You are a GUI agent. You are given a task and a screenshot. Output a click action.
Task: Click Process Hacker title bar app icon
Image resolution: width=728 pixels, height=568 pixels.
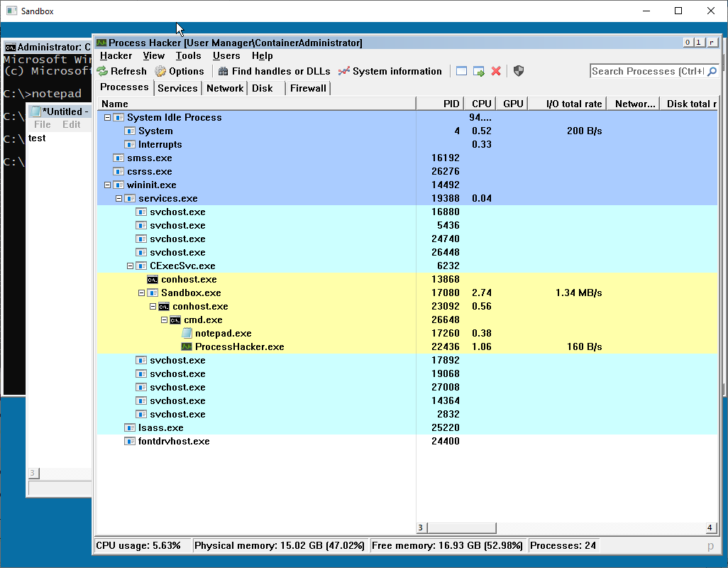click(101, 43)
